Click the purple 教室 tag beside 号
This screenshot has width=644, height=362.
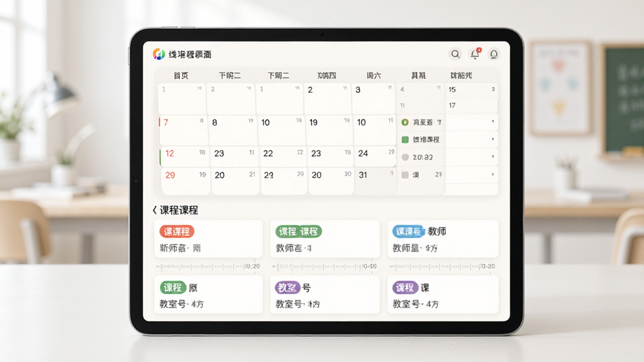tap(287, 288)
